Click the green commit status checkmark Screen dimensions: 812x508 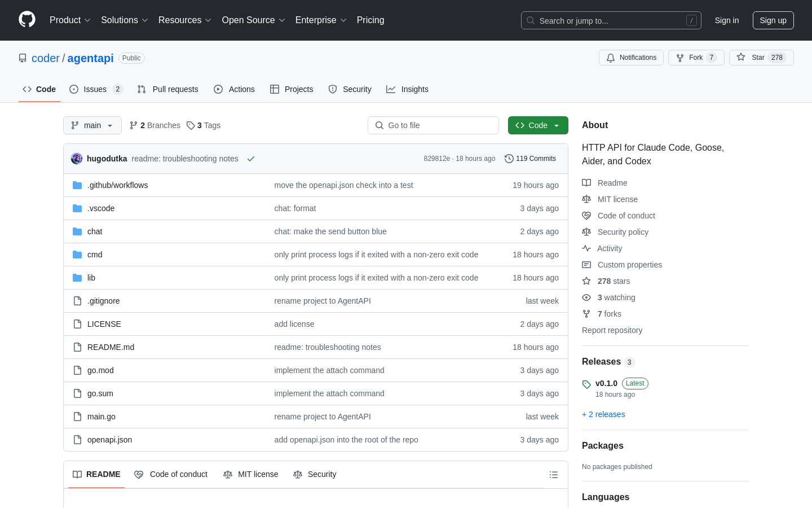251,159
